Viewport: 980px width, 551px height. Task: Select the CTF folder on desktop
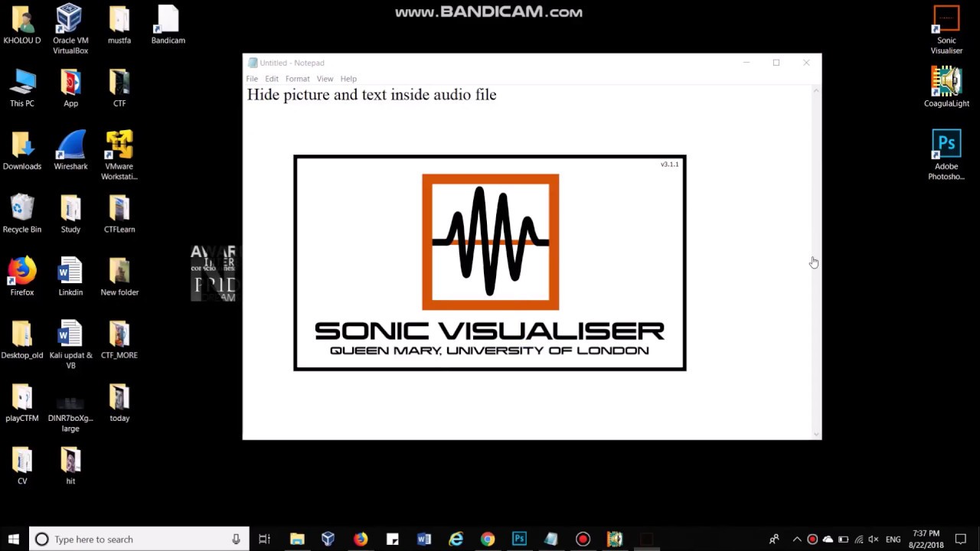119,88
